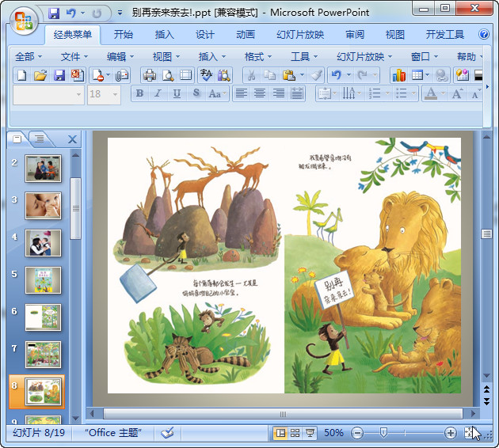Close the slide thumbnail pane
Screen dimensions: 499x448
(72, 139)
